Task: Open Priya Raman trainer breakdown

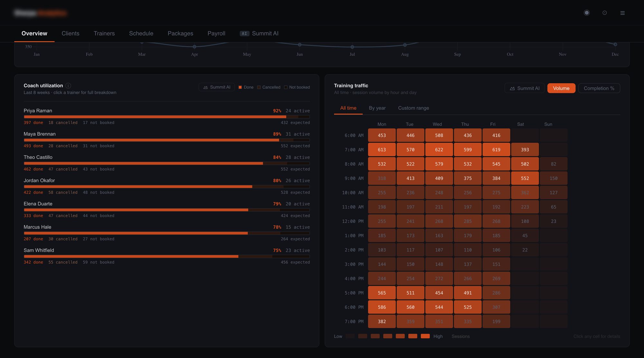Action: click(x=167, y=116)
